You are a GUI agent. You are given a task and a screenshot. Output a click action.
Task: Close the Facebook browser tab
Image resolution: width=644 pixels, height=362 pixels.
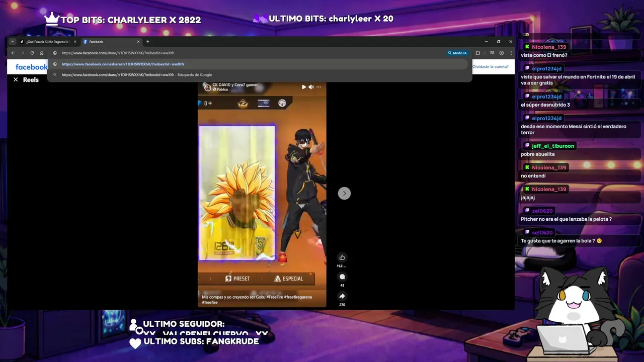(138, 42)
